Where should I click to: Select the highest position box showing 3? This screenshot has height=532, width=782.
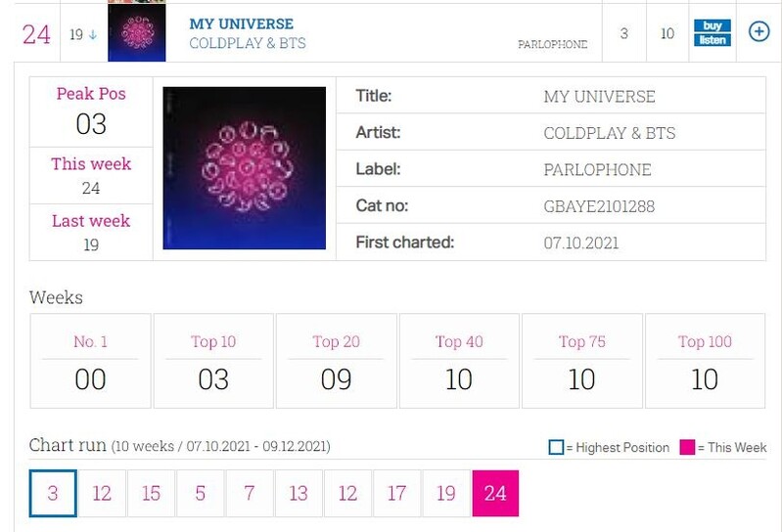click(53, 493)
